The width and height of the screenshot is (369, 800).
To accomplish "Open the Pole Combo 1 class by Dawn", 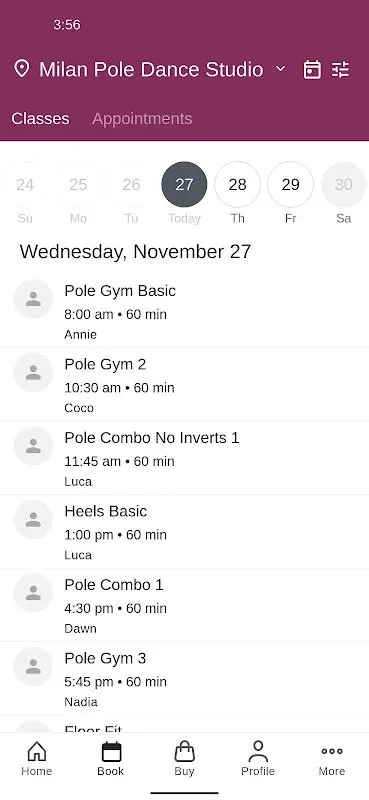I will click(184, 605).
